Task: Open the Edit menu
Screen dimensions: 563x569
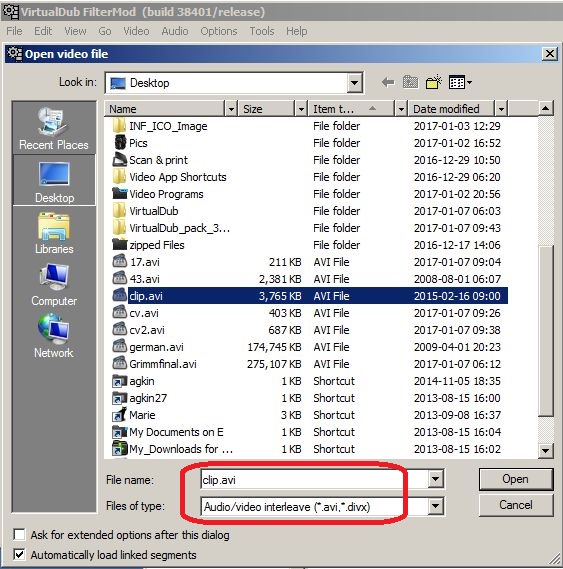Action: (43, 31)
